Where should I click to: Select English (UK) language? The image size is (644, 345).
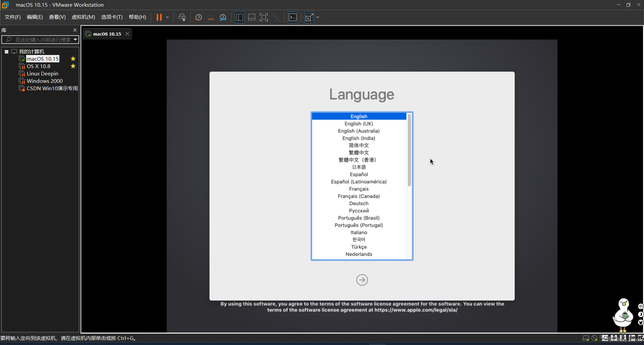(x=359, y=124)
